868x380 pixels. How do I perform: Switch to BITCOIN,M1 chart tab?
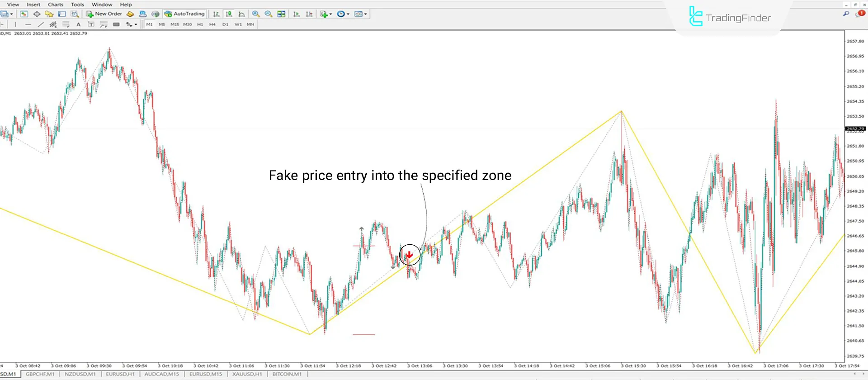(287, 374)
